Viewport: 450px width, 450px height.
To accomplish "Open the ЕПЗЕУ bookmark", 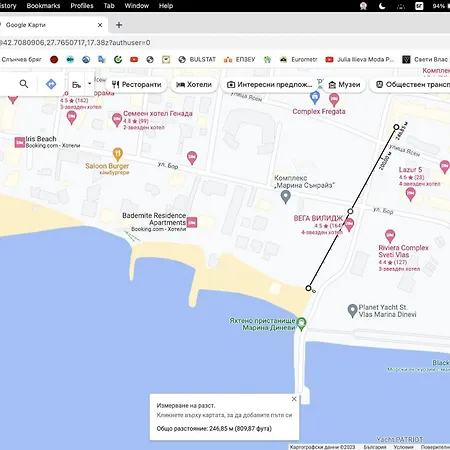I will click(239, 59).
